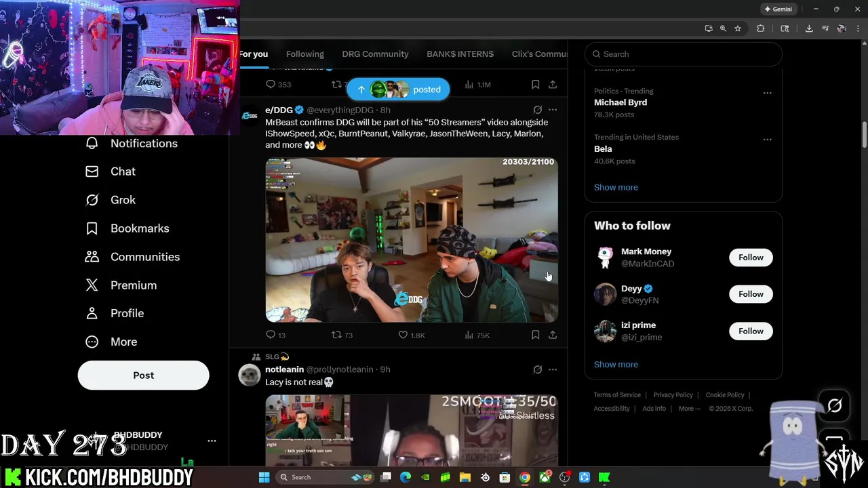This screenshot has height=488, width=868.
Task: Open Communities via the people icon
Action: [x=92, y=257]
